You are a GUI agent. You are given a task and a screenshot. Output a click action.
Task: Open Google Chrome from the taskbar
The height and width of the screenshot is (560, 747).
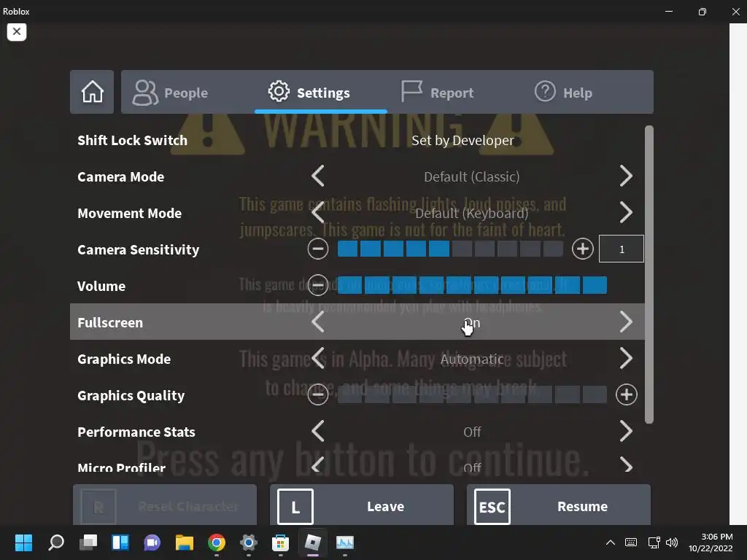[216, 542]
